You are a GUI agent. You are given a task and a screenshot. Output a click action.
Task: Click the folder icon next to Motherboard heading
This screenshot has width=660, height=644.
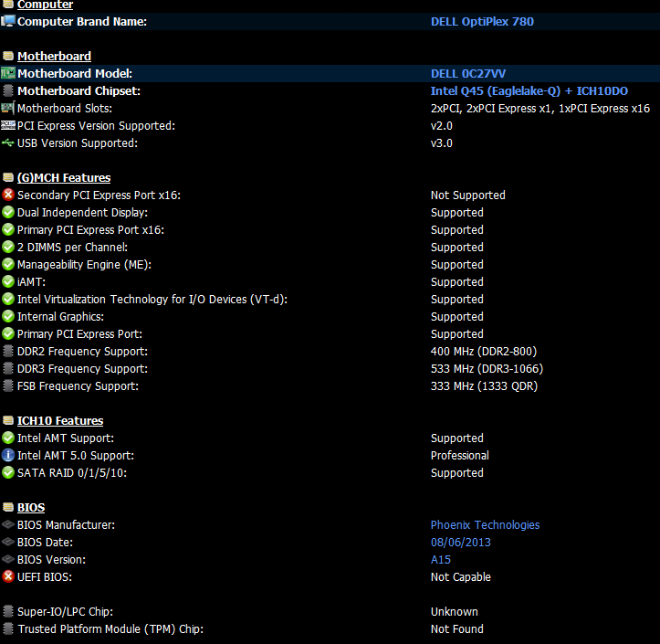click(8, 56)
